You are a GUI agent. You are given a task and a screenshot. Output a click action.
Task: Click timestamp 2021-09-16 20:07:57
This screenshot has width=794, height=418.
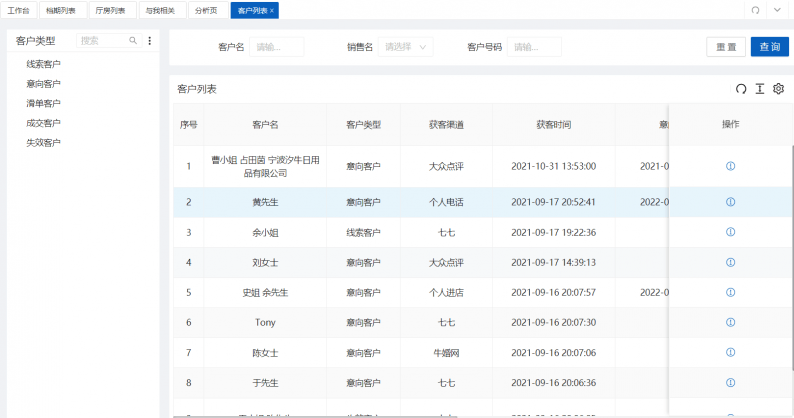click(x=553, y=292)
